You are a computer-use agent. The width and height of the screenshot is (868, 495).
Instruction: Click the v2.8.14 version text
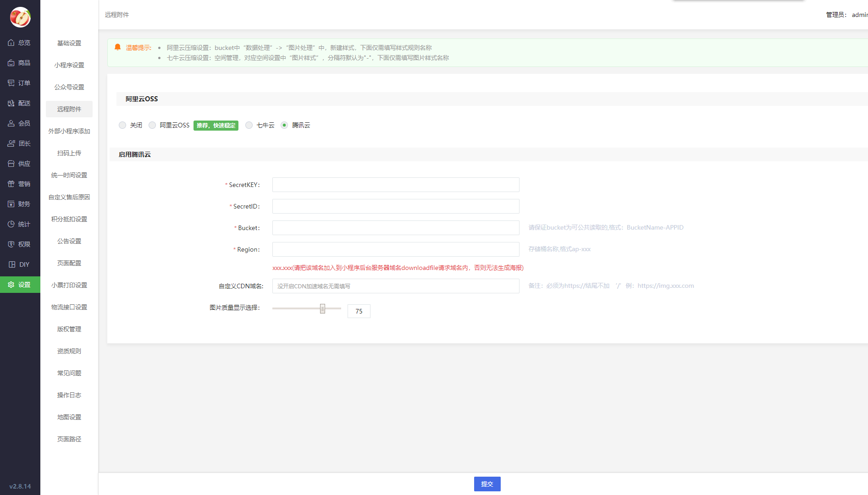[x=20, y=486]
